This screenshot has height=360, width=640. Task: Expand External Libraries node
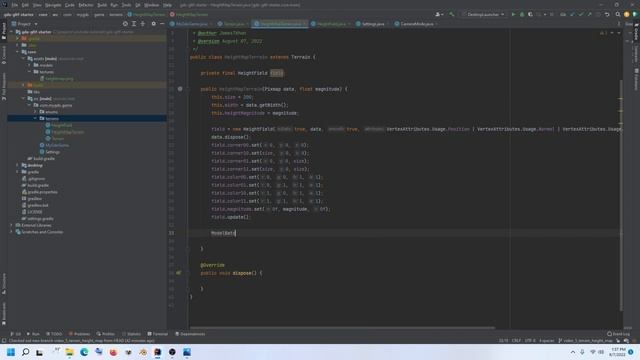coord(11,225)
